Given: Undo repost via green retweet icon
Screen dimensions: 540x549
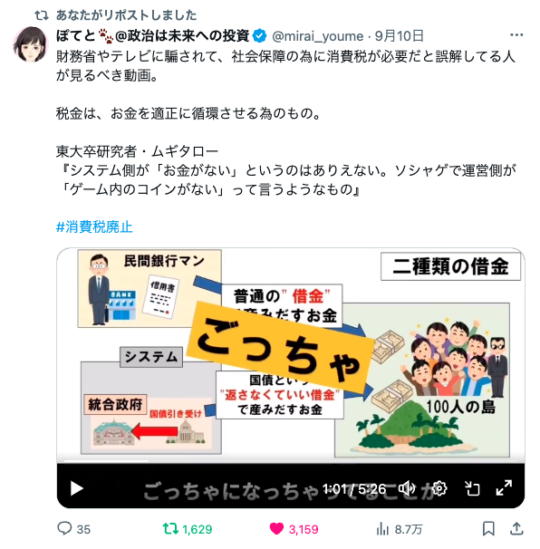Looking at the screenshot, I should [x=171, y=528].
